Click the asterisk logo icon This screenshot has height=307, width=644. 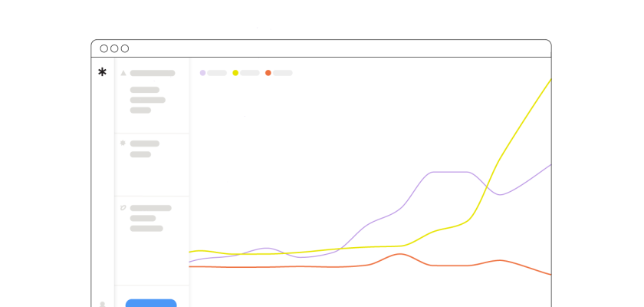click(x=102, y=72)
